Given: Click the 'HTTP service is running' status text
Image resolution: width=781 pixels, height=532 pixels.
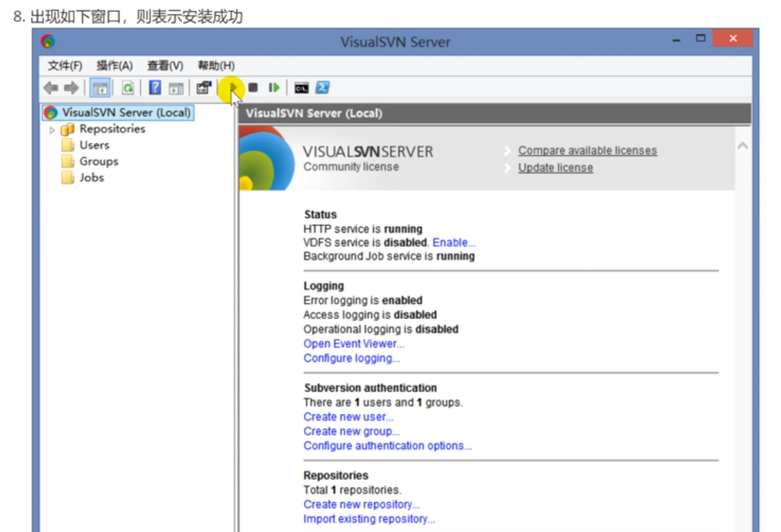Looking at the screenshot, I should click(x=363, y=229).
